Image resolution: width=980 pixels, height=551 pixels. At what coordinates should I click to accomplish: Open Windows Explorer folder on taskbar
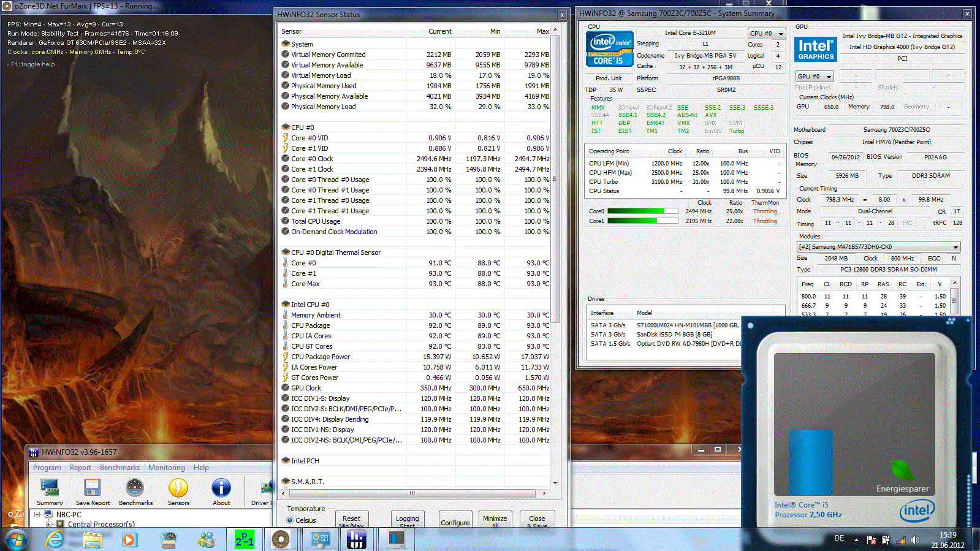[93, 540]
